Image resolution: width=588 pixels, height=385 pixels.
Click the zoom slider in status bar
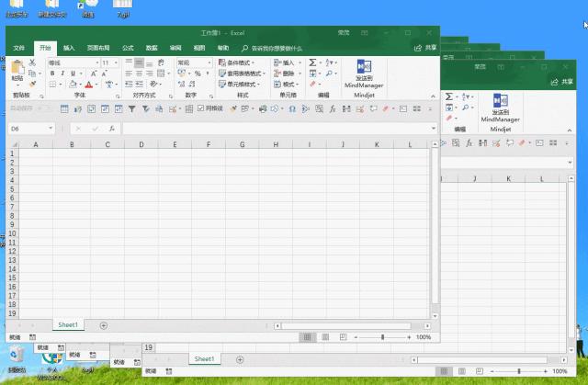383,337
